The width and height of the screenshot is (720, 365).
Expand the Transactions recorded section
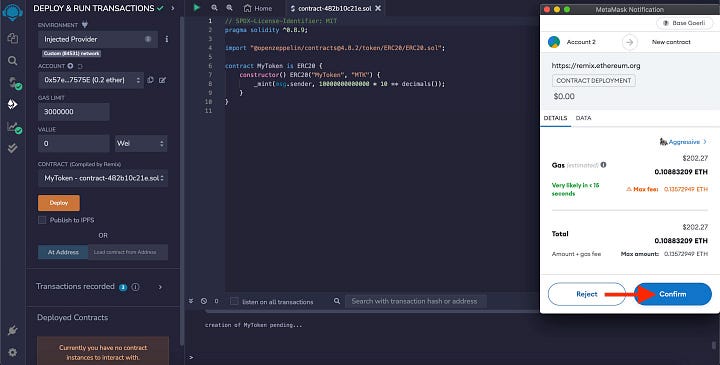pos(160,287)
